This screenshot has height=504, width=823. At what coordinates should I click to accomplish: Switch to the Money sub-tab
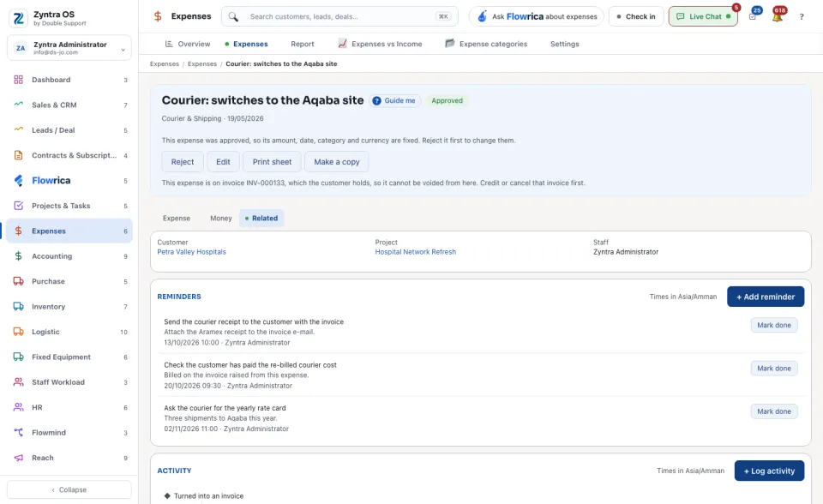(221, 219)
